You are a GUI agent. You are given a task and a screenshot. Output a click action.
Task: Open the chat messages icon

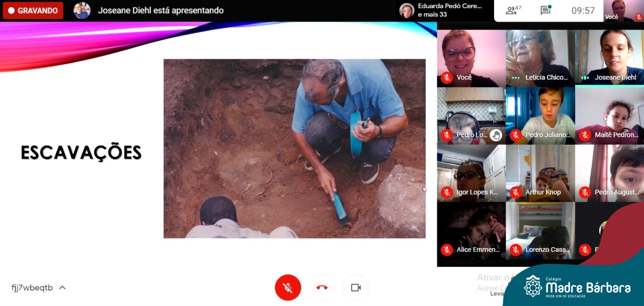pyautogui.click(x=545, y=11)
